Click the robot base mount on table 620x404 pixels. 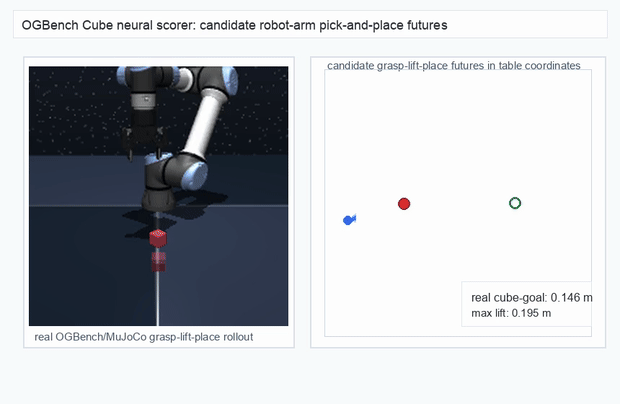click(x=158, y=200)
